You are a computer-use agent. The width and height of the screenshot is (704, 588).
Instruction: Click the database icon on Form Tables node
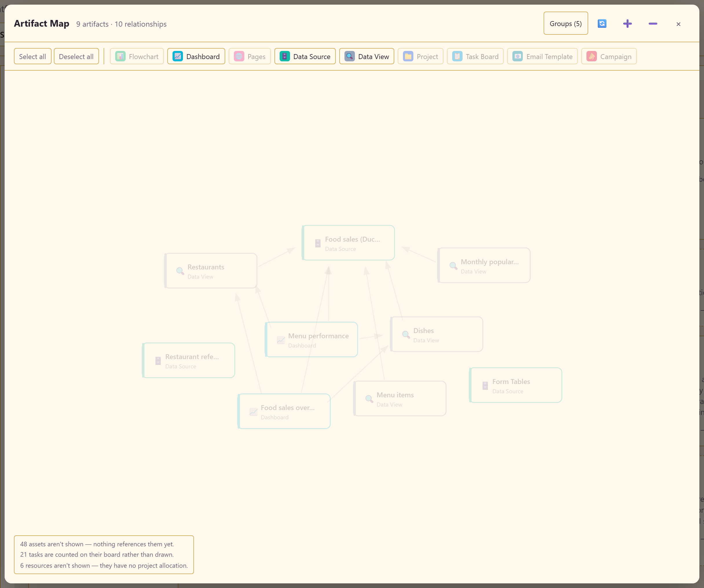click(x=485, y=385)
